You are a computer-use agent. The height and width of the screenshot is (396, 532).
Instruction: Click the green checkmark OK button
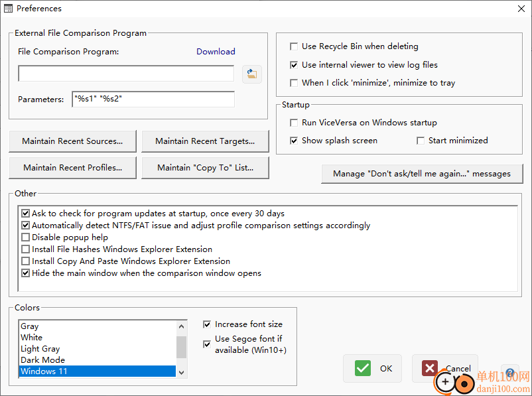click(373, 369)
